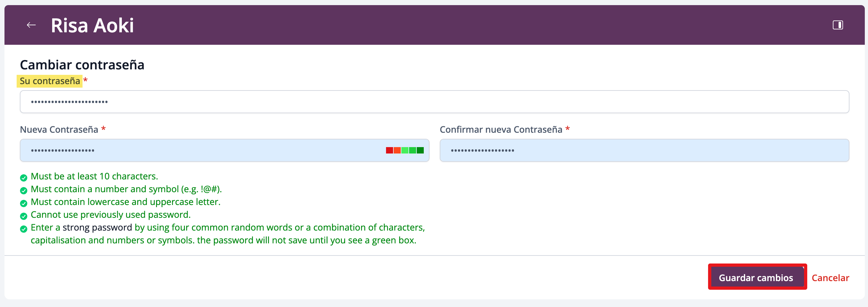The width and height of the screenshot is (868, 307).
Task: Toggle the side panel icon in header
Action: point(838,25)
